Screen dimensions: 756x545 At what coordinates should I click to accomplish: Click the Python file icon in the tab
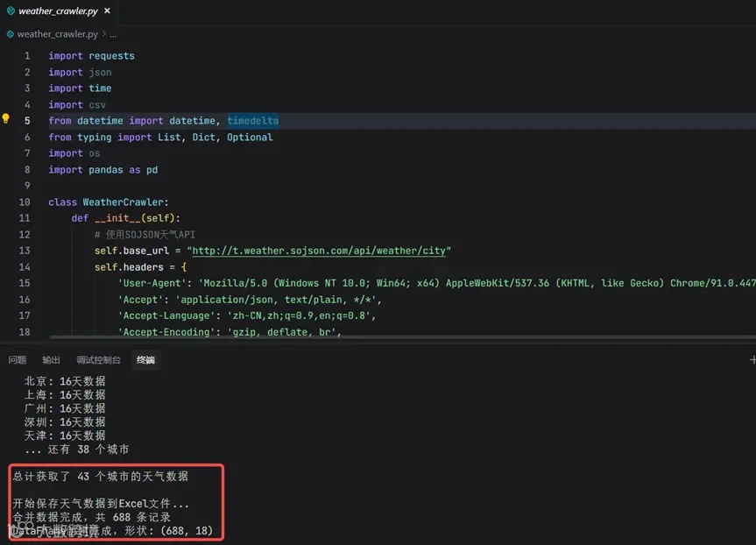pyautogui.click(x=11, y=11)
